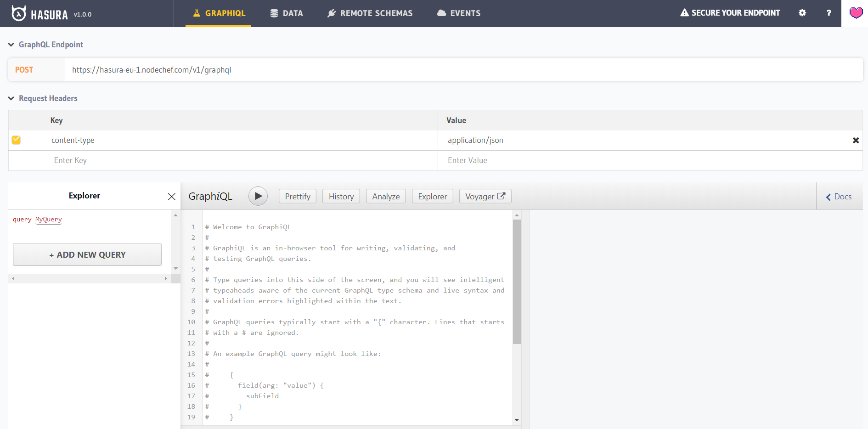Click editor scrollbar down arrow
The height and width of the screenshot is (429, 868).
pyautogui.click(x=517, y=420)
